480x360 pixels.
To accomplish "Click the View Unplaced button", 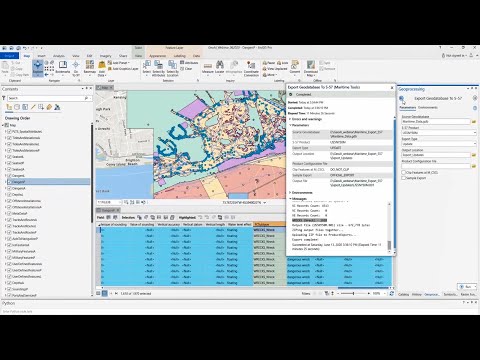I will [x=275, y=69].
